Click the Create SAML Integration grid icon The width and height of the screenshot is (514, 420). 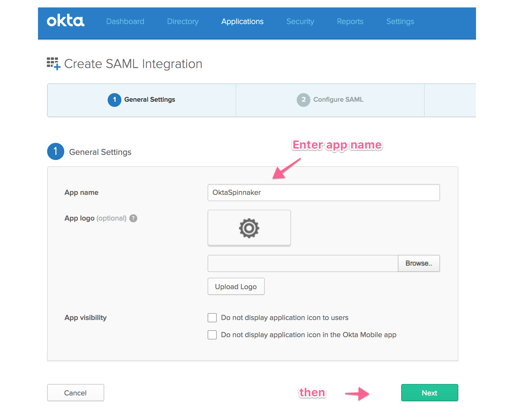pos(53,63)
